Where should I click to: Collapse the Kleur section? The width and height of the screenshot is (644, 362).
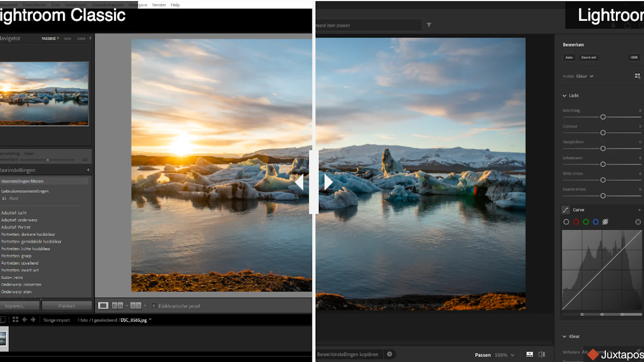pos(564,337)
